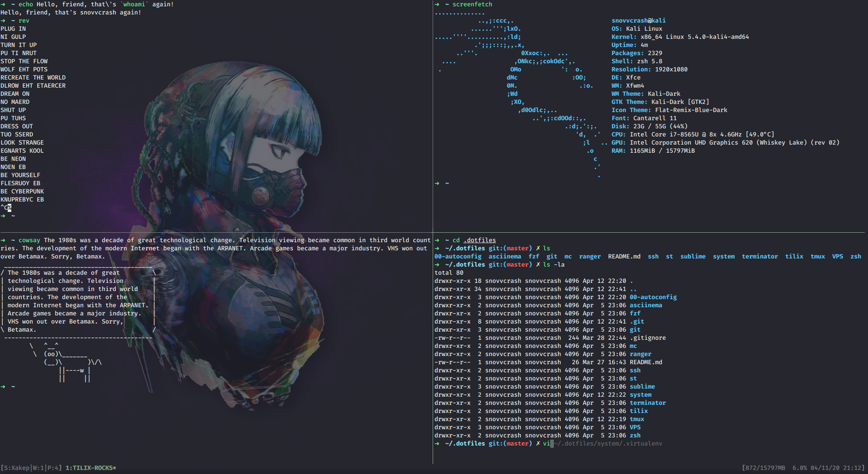Screen dimensions: 868x474
Task: Click the screenfetch command text
Action: click(472, 4)
